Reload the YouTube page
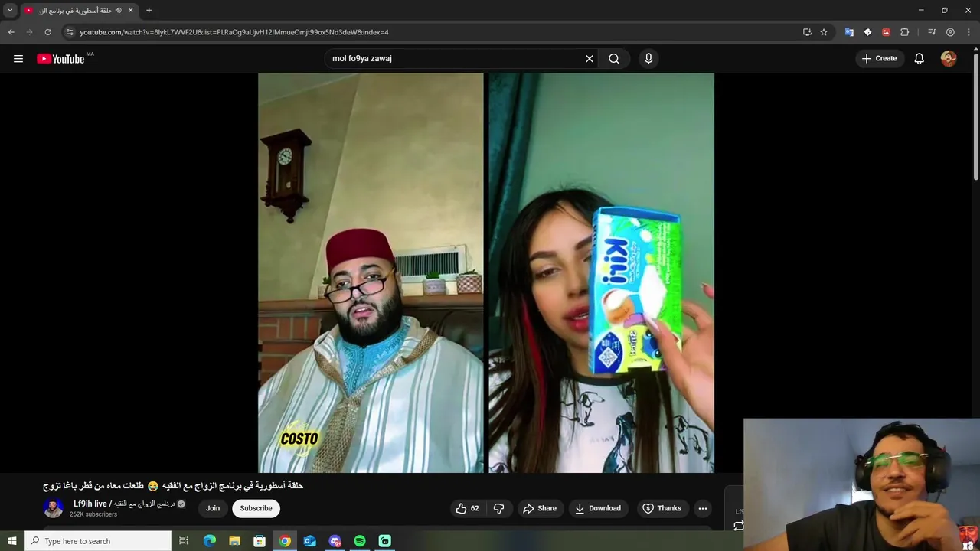Screen dimensions: 980x551 click(x=48, y=32)
